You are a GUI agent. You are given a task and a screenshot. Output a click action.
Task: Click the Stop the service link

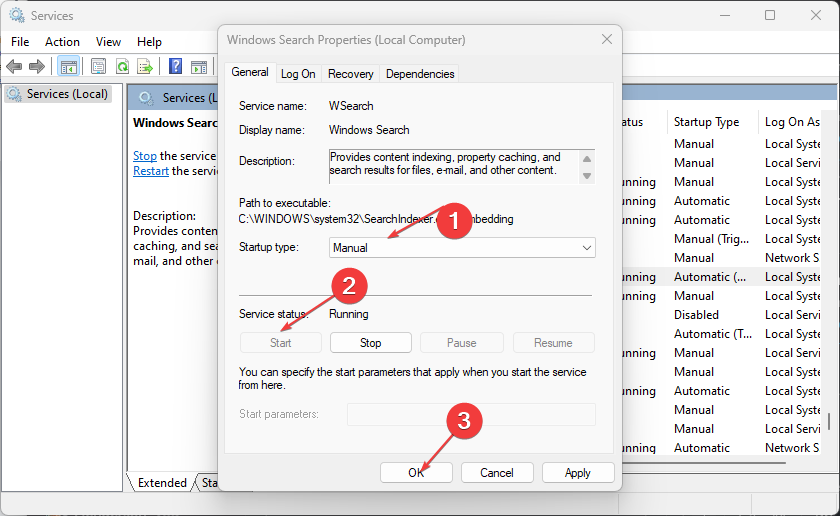(145, 156)
